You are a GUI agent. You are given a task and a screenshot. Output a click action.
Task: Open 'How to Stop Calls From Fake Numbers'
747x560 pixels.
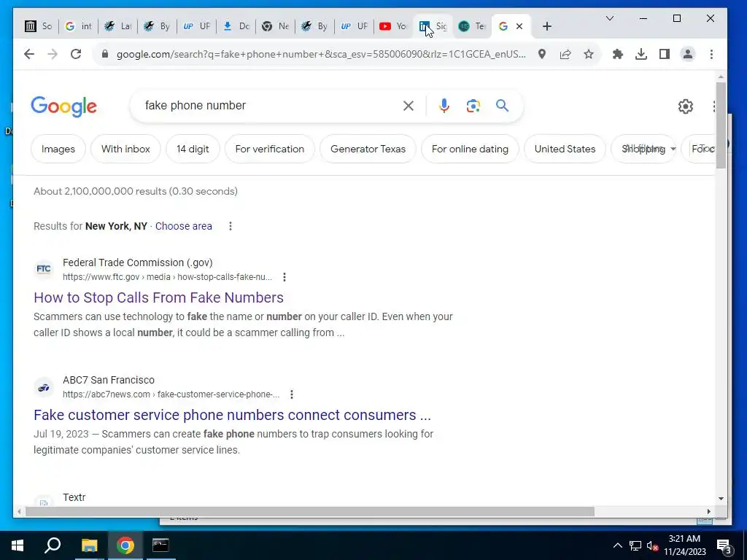158,297
